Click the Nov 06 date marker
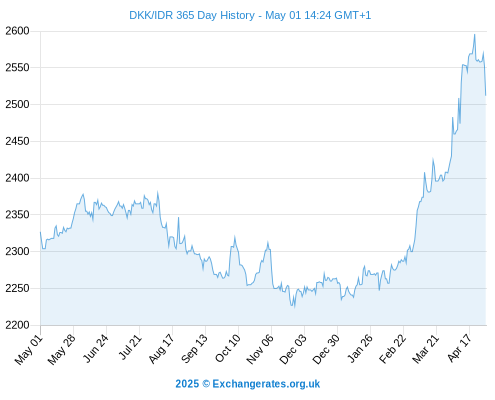Screen dimensions: 495x400 click(x=260, y=349)
